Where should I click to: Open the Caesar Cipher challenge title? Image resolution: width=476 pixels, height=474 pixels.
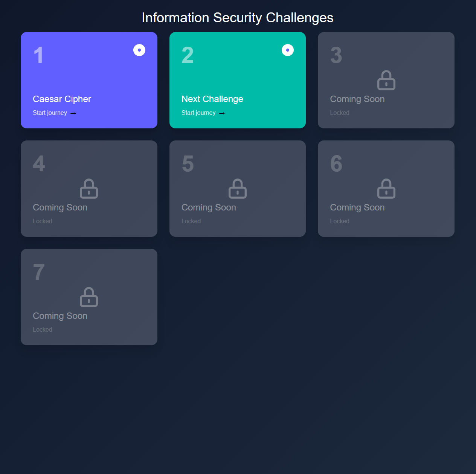pyautogui.click(x=62, y=99)
